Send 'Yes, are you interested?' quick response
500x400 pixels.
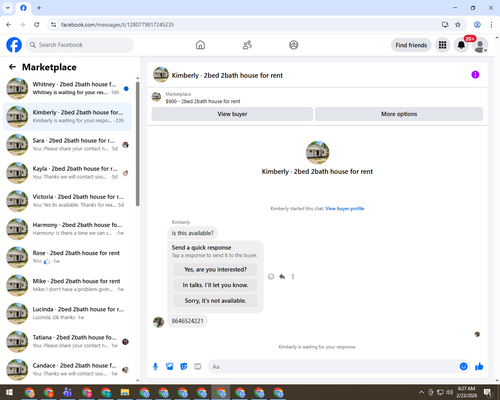pyautogui.click(x=215, y=269)
